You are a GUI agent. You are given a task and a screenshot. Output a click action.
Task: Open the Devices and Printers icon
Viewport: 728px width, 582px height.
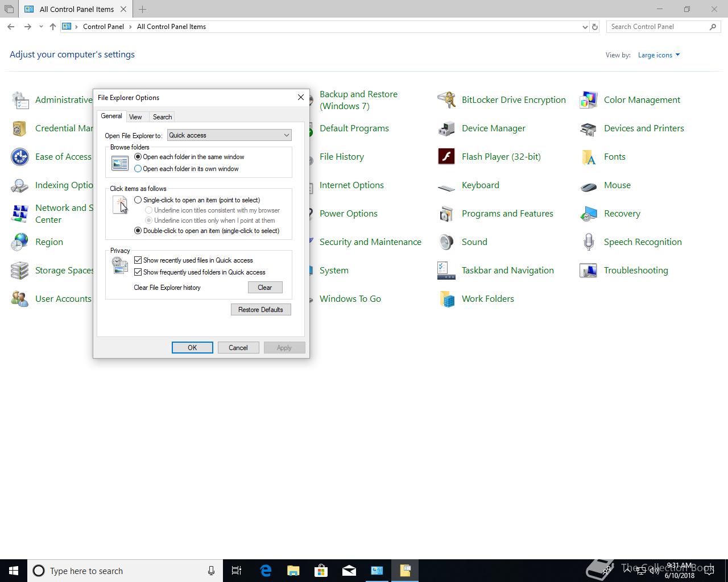click(x=589, y=128)
